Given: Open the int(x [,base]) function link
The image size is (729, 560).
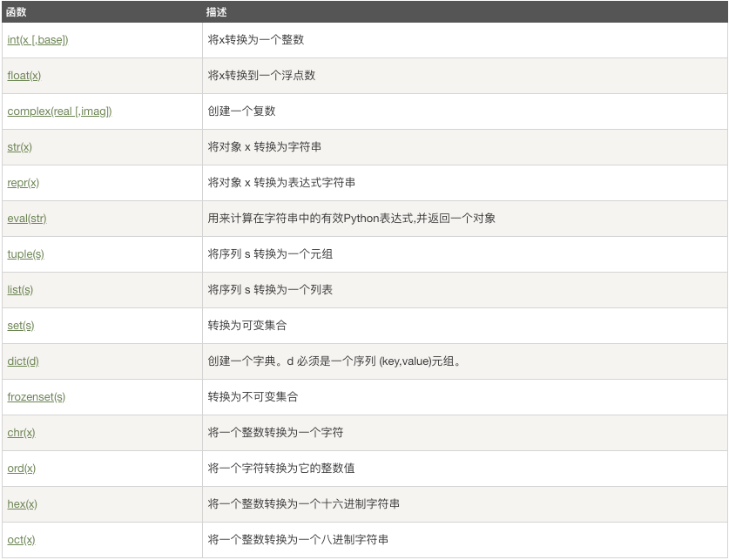Looking at the screenshot, I should pyautogui.click(x=37, y=40).
